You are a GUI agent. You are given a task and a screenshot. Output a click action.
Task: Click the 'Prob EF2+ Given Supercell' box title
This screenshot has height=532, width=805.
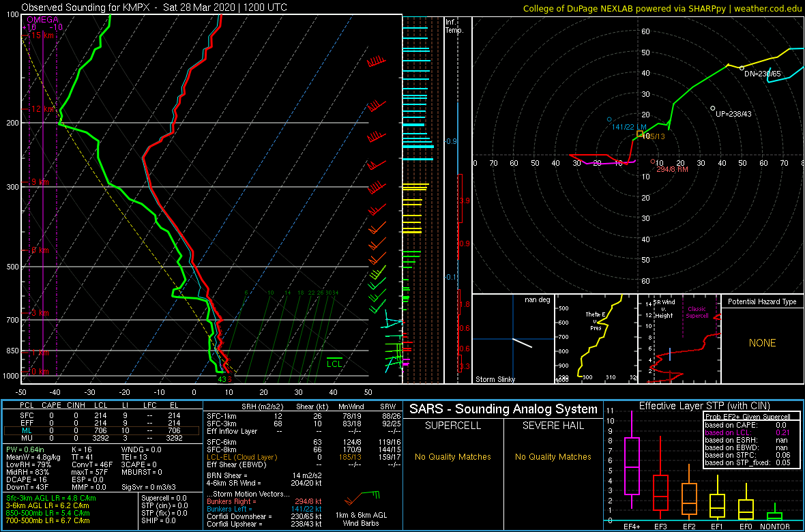coord(748,416)
